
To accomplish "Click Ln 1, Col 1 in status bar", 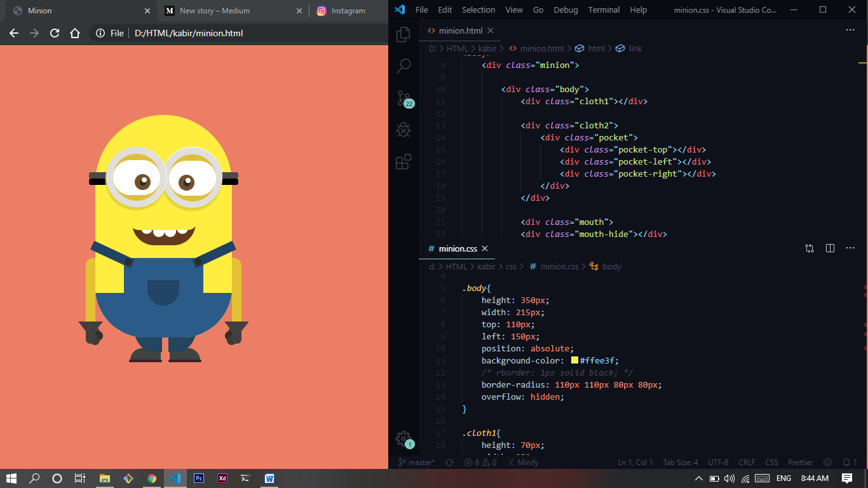I will point(635,463).
